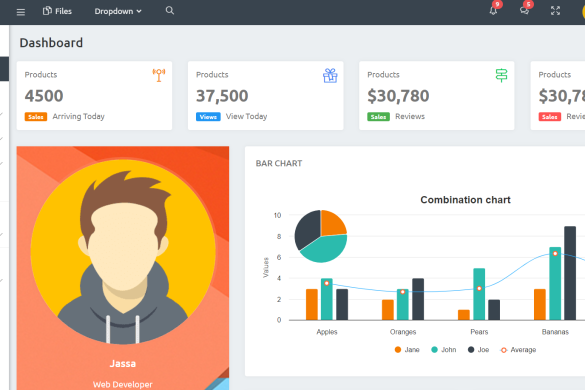
Task: Open notifications bell with 9 badge
Action: pyautogui.click(x=494, y=10)
